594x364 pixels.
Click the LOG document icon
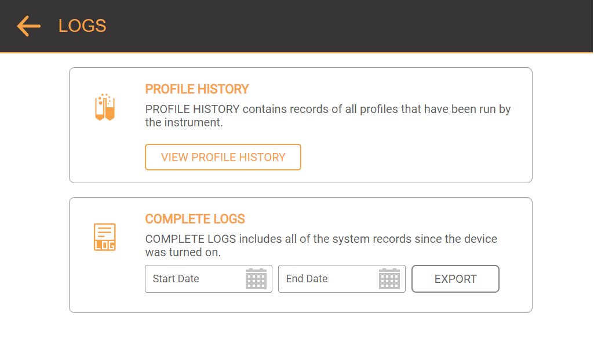[104, 237]
